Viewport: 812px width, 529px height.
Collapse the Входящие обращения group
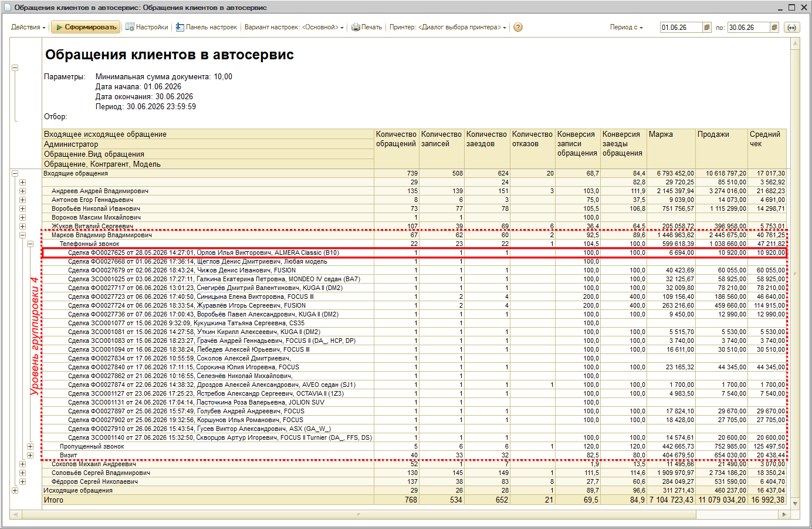(15, 173)
